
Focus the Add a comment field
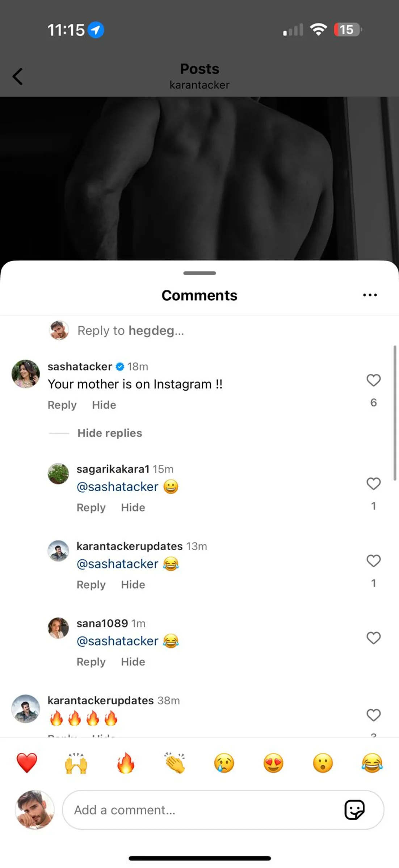click(x=203, y=810)
